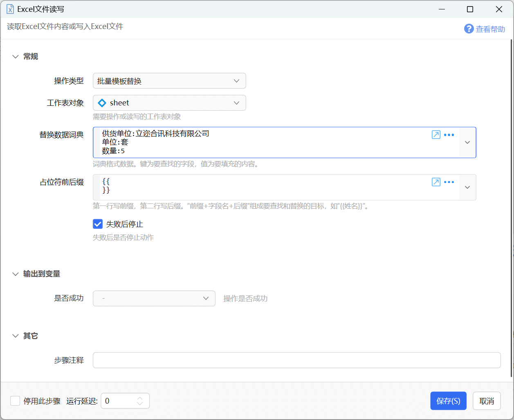Click the 读取Excel文件内容或写入Excel文件 description
Image resolution: width=514 pixels, height=420 pixels.
click(65, 27)
